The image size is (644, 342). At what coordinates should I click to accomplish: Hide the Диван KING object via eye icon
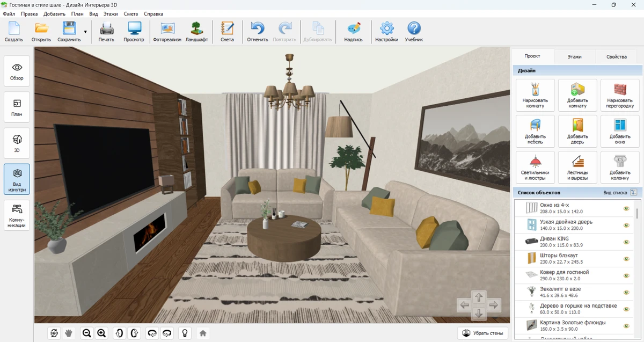(x=626, y=242)
